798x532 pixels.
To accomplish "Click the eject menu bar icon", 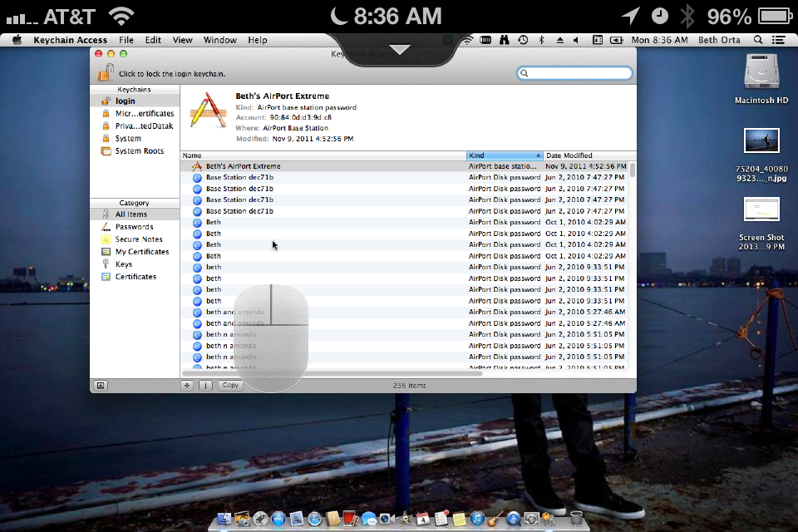I will (559, 40).
